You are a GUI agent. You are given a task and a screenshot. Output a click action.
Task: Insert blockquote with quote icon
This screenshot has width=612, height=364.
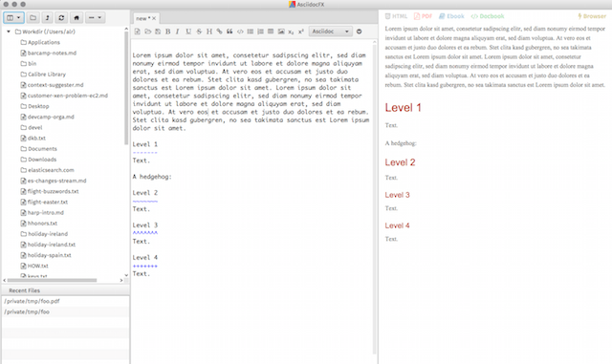click(229, 32)
